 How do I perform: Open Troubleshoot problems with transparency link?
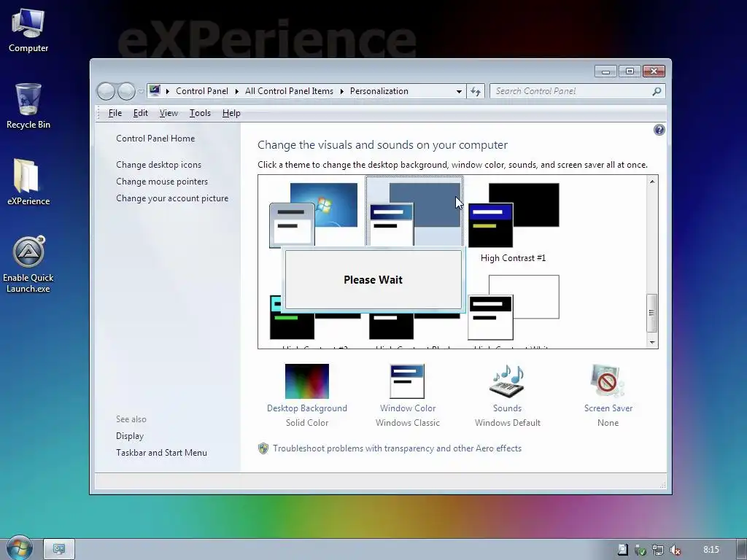pos(397,448)
